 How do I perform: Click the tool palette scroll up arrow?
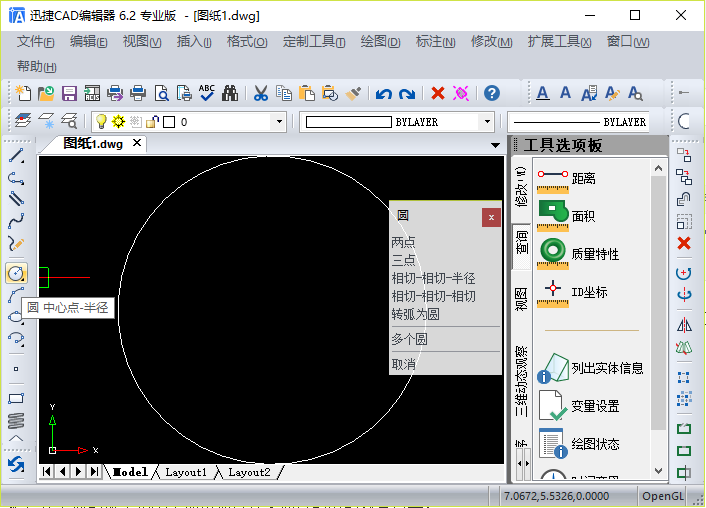coord(658,168)
